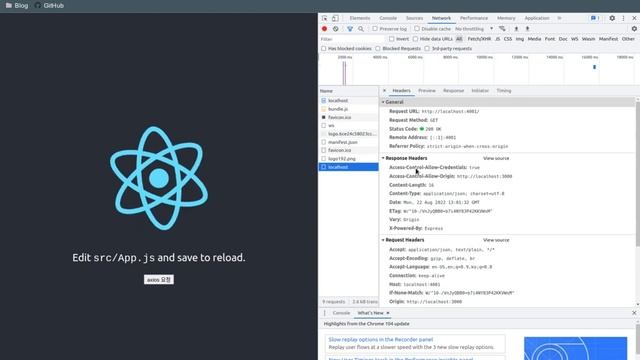Select logo192.png request row

pos(348,159)
